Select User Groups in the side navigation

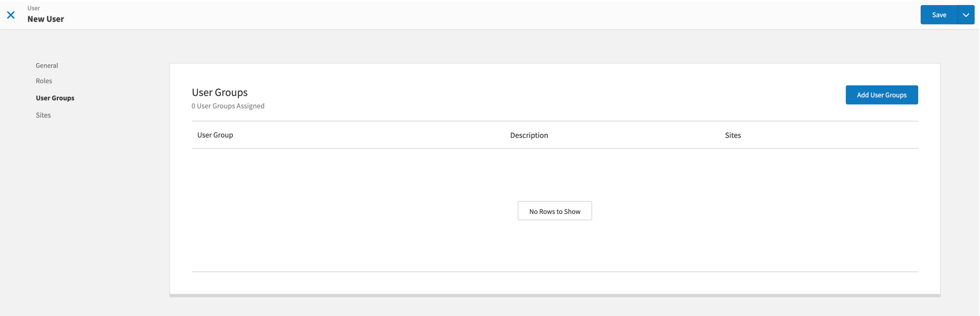(55, 98)
